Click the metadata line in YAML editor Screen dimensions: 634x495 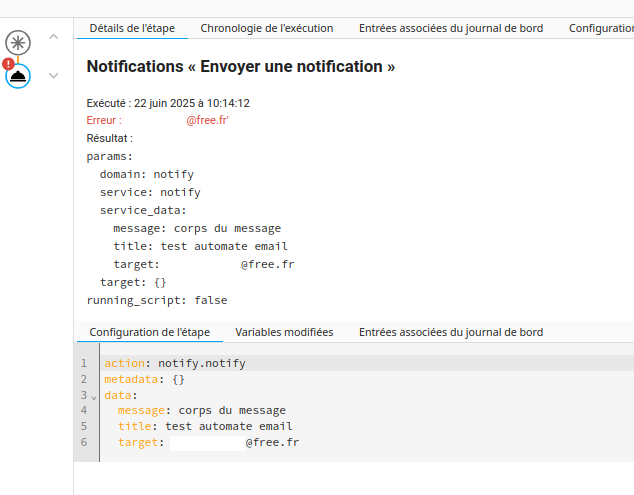145,379
